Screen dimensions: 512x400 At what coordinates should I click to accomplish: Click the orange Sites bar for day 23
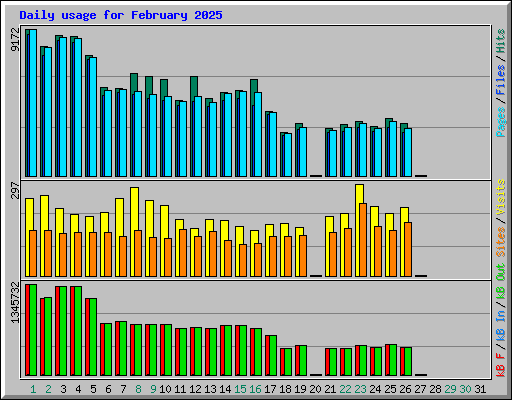(x=363, y=240)
